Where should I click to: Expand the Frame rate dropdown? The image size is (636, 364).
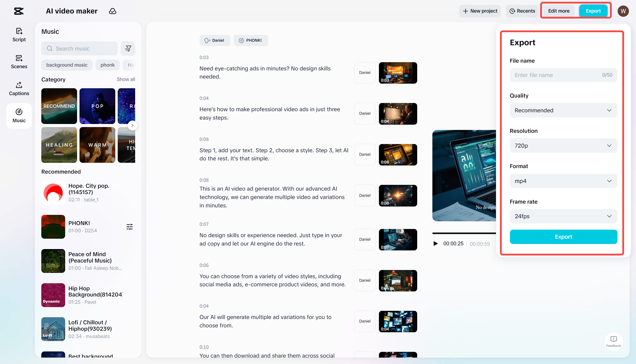pos(563,216)
